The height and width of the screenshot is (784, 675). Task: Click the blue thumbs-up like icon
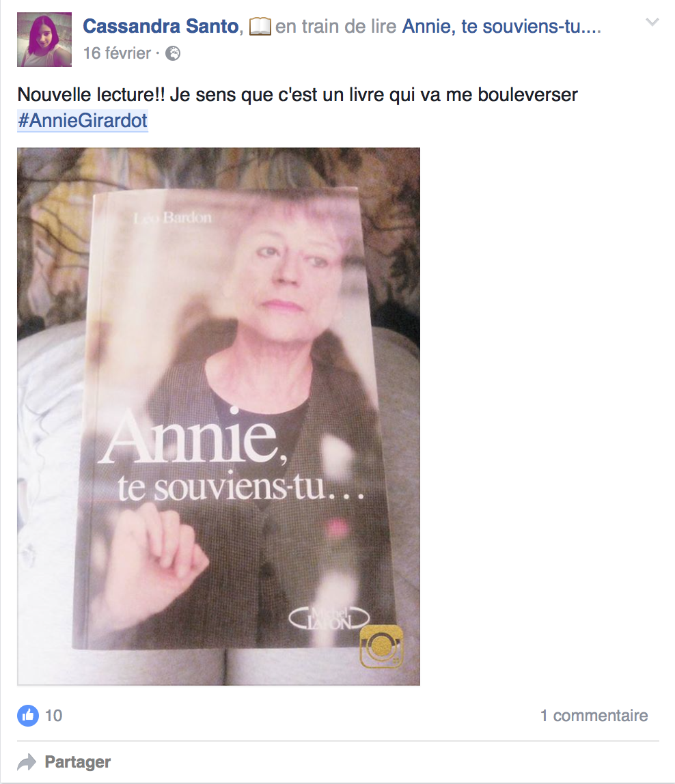28,716
